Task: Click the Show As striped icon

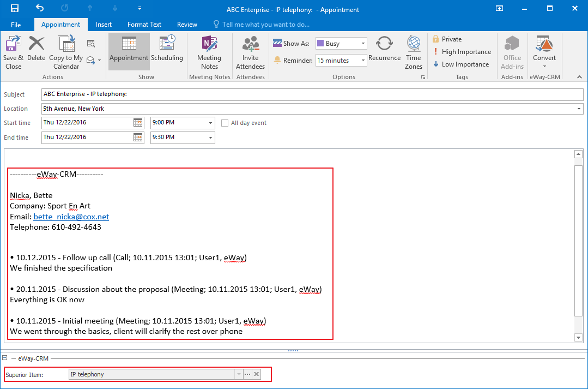Action: (277, 43)
